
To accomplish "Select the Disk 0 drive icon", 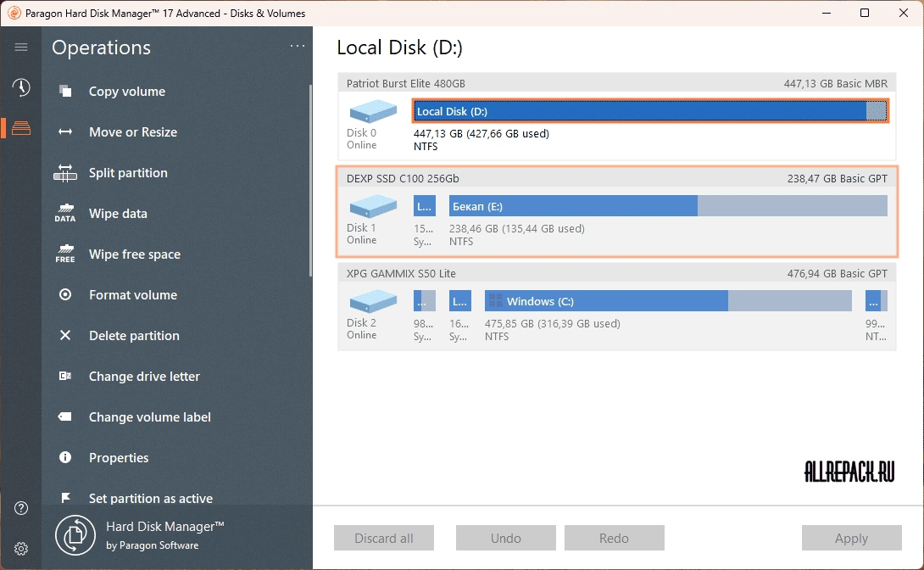I will click(x=373, y=111).
